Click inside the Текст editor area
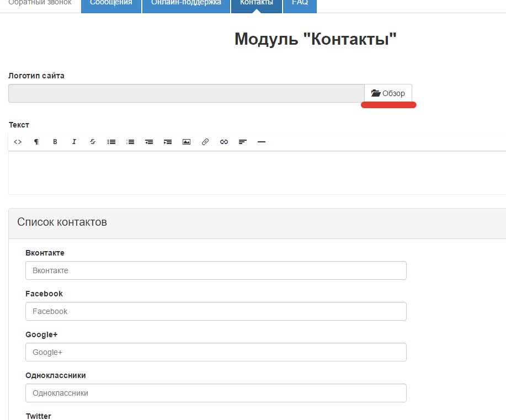506x420 pixels. click(257, 173)
